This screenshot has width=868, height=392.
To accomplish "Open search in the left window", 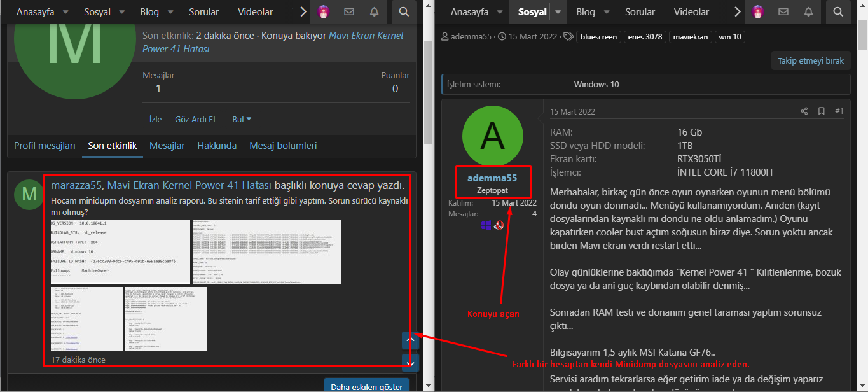I will [x=404, y=11].
